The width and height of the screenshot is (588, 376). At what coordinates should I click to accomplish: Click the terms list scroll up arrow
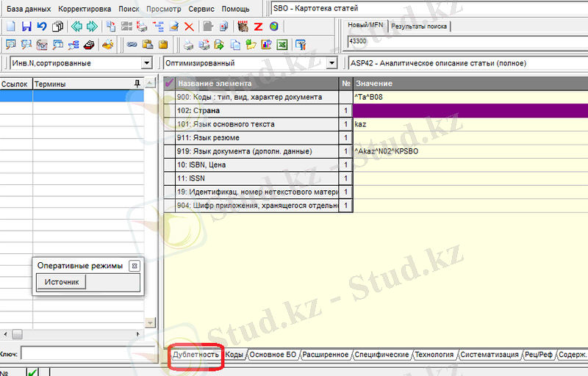pyautogui.click(x=150, y=83)
